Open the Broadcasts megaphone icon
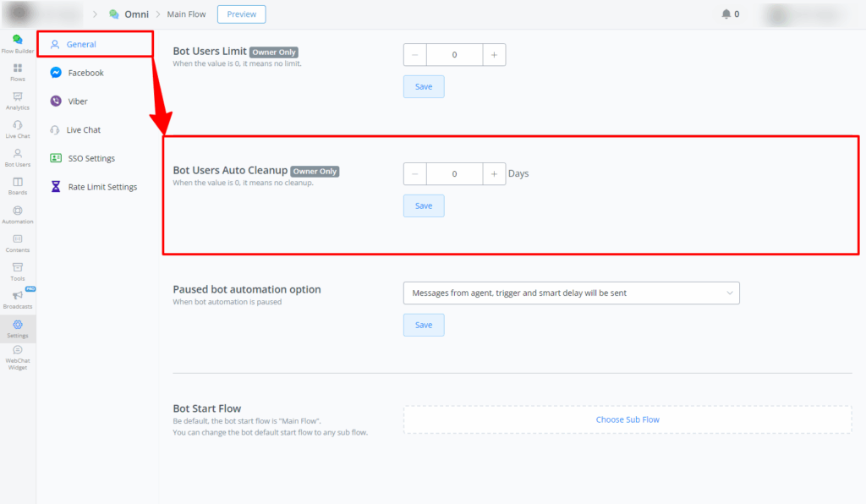866x504 pixels. click(18, 296)
